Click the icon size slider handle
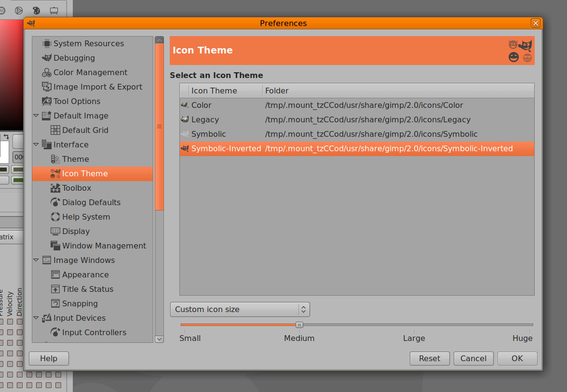This screenshot has width=567, height=392. pos(299,325)
